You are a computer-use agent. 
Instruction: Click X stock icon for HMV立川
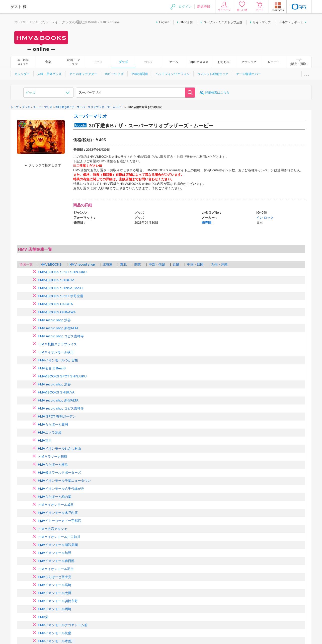click(x=34, y=440)
